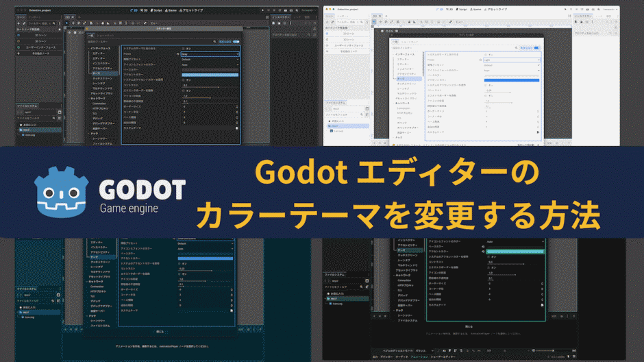
Task: Select icon.svg in light-theme FileSystem dock
Action: coord(338,131)
